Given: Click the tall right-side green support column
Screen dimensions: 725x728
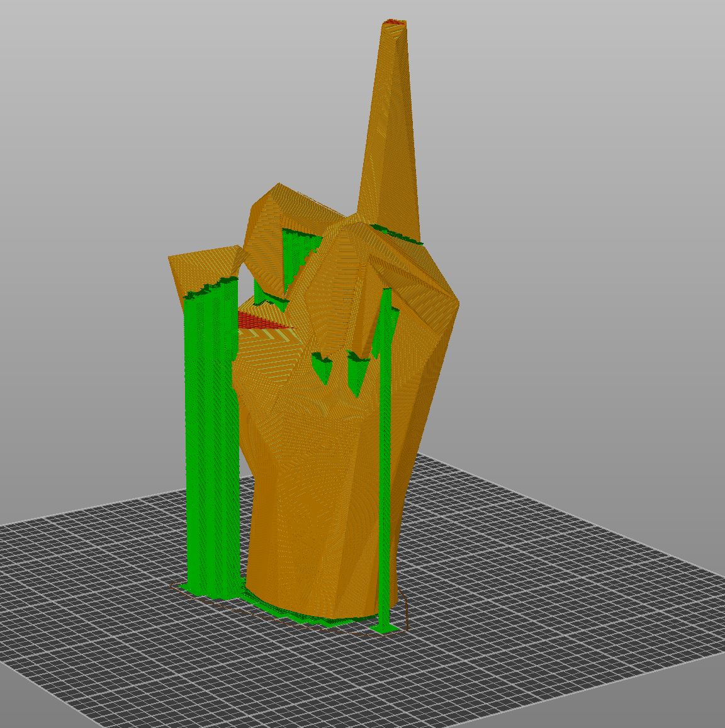Looking at the screenshot, I should click(x=385, y=440).
